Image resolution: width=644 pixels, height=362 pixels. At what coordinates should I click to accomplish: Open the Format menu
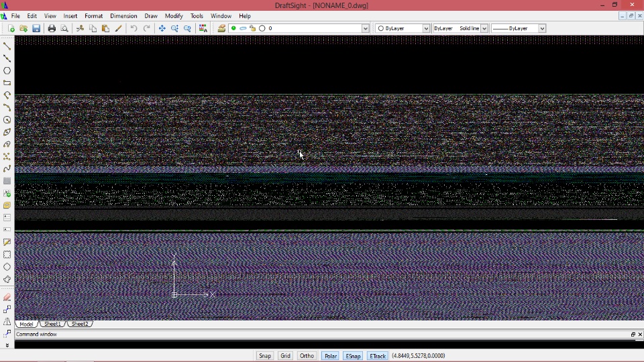pyautogui.click(x=94, y=16)
